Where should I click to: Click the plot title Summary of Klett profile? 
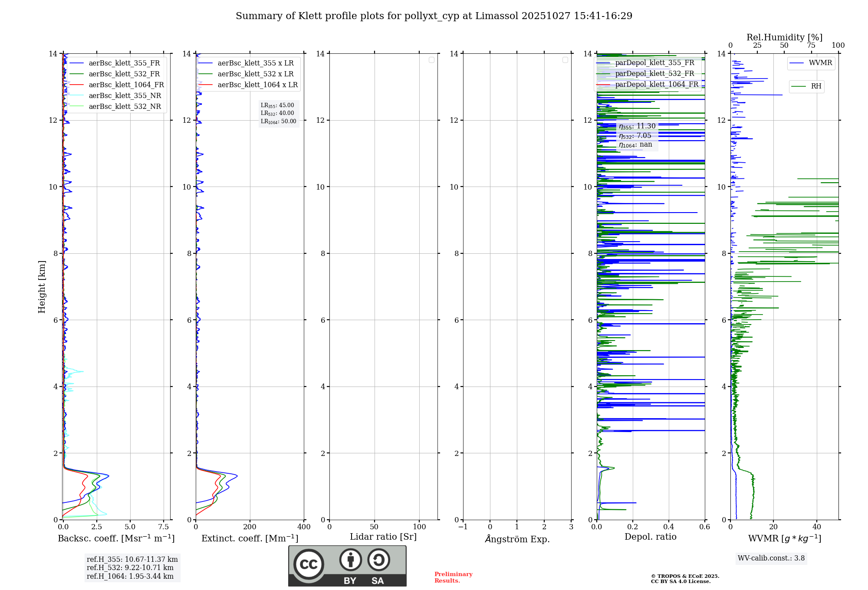434,16
